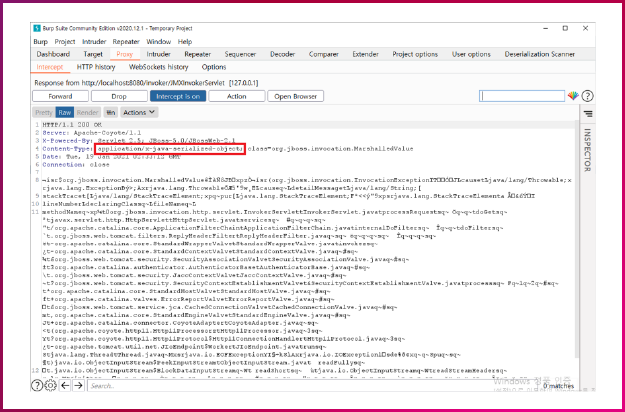Expand the INSPECTOR side panel
The width and height of the screenshot is (625, 412).
point(588,150)
